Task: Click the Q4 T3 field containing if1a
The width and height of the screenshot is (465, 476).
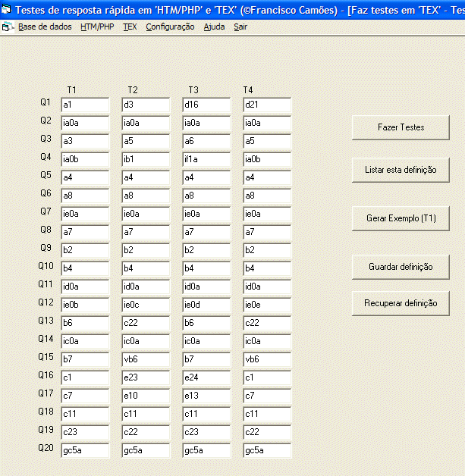Action: [x=206, y=159]
